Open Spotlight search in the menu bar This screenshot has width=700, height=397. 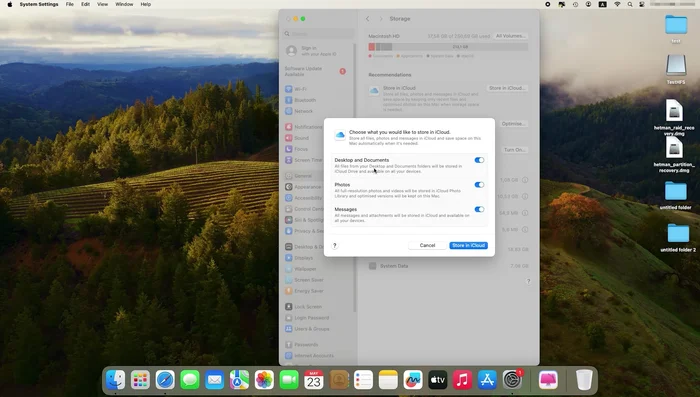point(630,4)
